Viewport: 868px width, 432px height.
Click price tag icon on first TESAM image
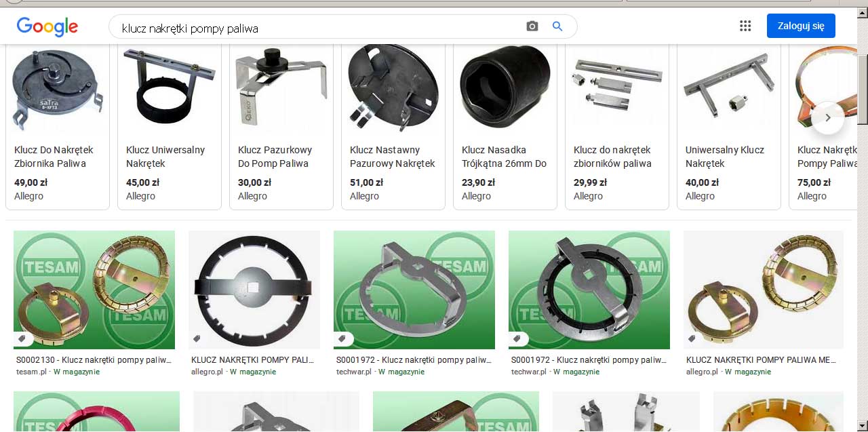tap(22, 338)
